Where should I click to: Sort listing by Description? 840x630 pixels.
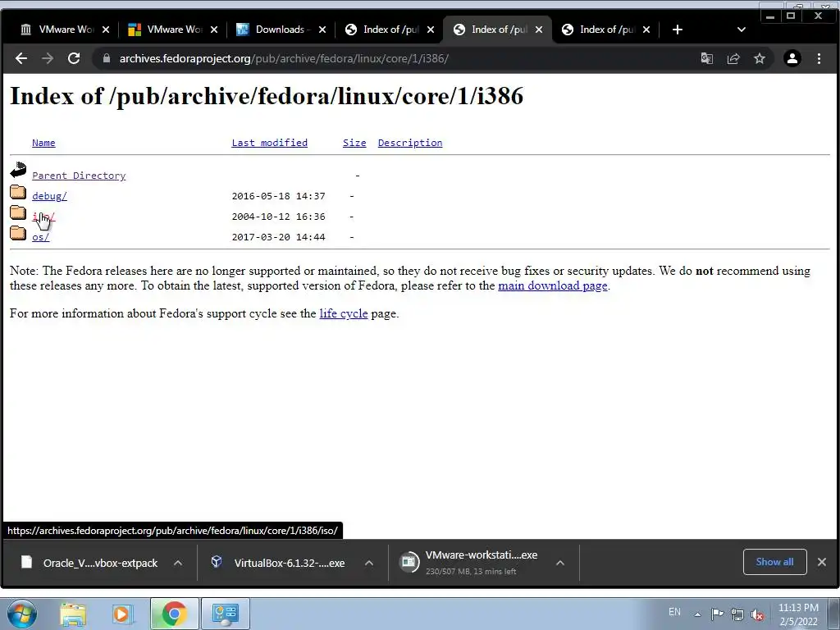point(410,143)
